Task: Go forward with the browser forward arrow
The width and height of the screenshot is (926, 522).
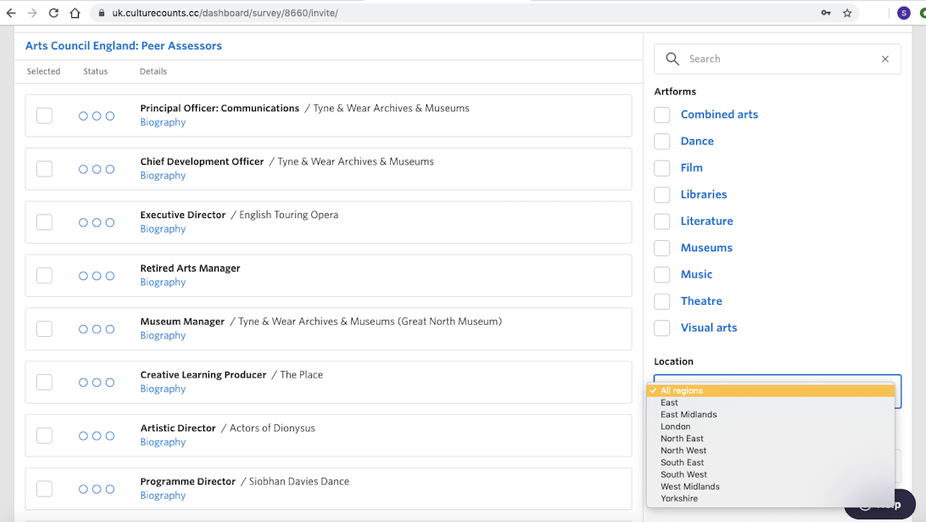Action: pyautogui.click(x=32, y=13)
